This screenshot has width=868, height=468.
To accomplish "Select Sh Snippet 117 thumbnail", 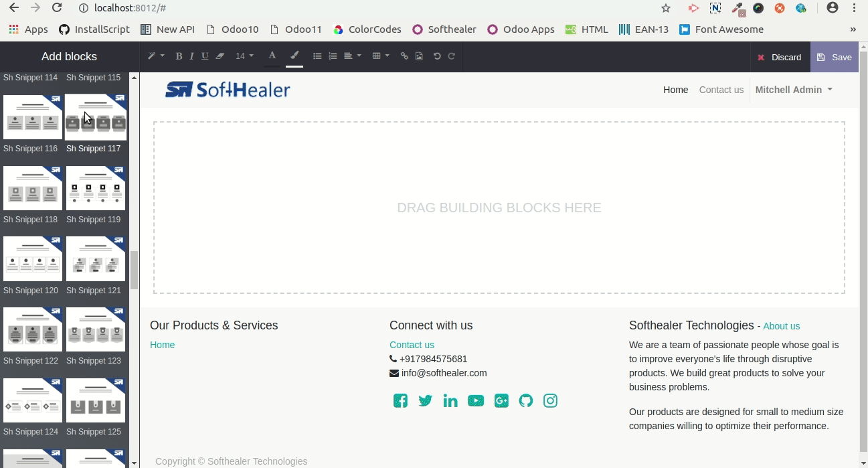I will 96,117.
